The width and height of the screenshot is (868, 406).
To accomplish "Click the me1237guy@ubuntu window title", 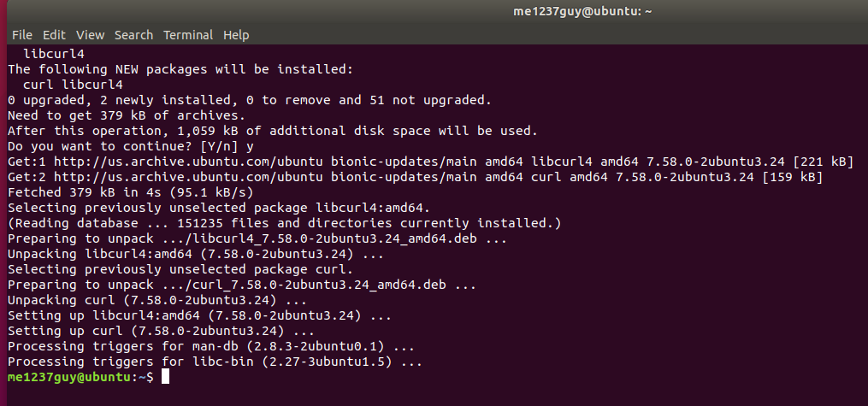I will point(582,12).
